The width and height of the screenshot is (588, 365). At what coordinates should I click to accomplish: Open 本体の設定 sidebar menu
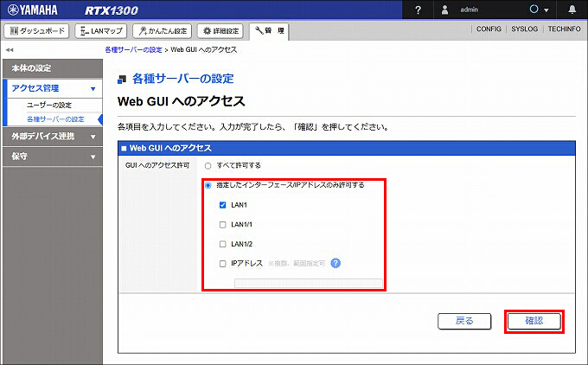pyautogui.click(x=53, y=68)
